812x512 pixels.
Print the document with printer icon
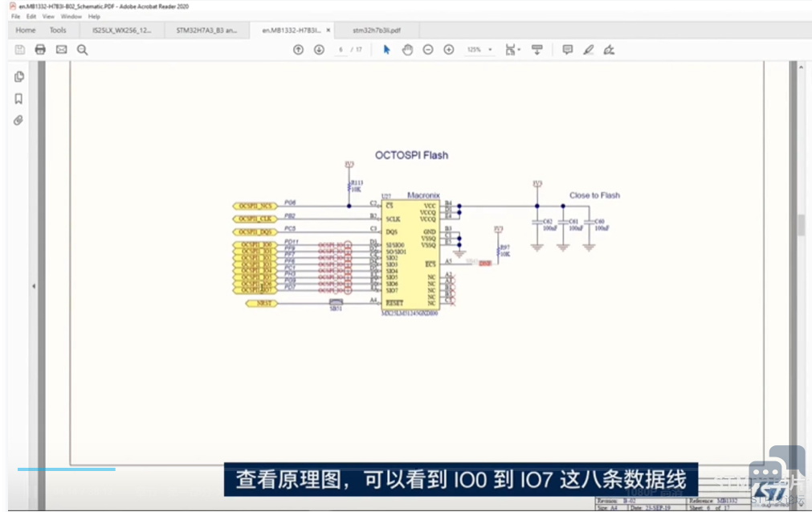40,50
